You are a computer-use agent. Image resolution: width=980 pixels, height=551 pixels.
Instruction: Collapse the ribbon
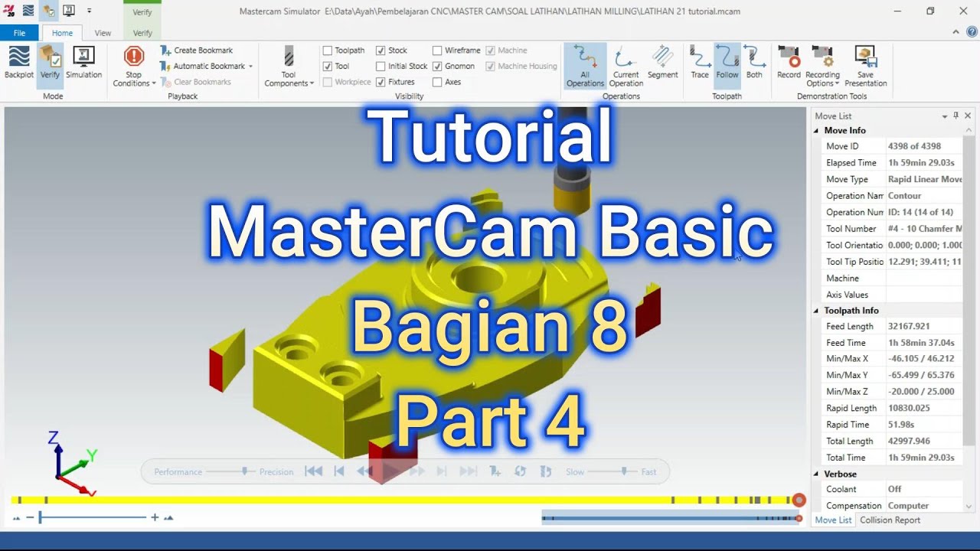(955, 32)
